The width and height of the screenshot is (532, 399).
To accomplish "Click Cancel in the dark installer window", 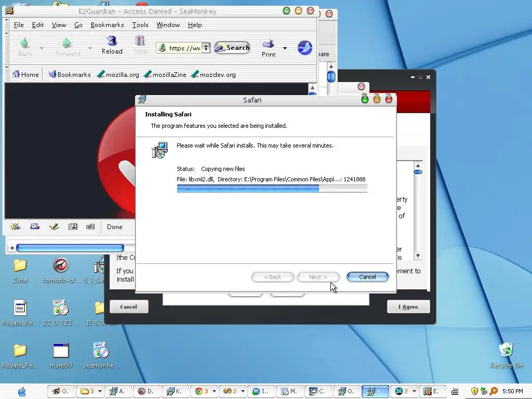I will (129, 307).
